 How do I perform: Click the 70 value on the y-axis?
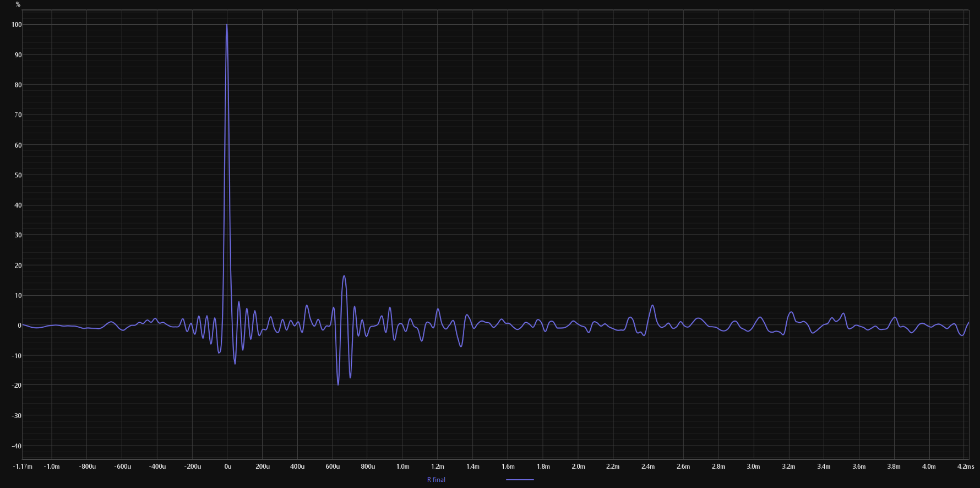tap(18, 115)
